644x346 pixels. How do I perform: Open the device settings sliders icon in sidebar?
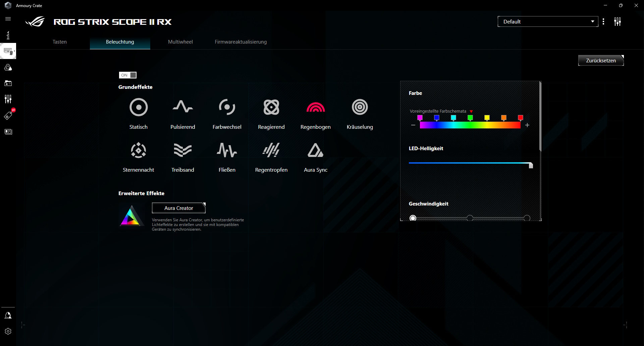pyautogui.click(x=8, y=99)
